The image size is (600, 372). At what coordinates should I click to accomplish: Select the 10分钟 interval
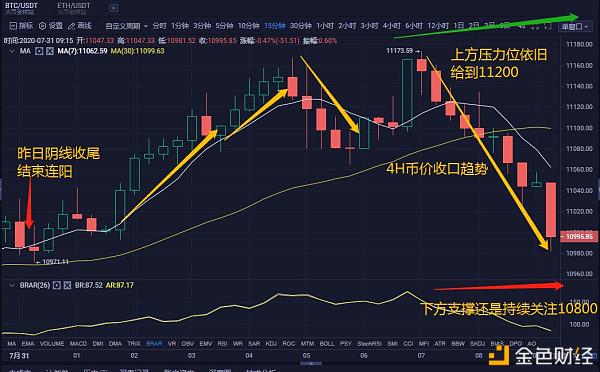coord(248,26)
